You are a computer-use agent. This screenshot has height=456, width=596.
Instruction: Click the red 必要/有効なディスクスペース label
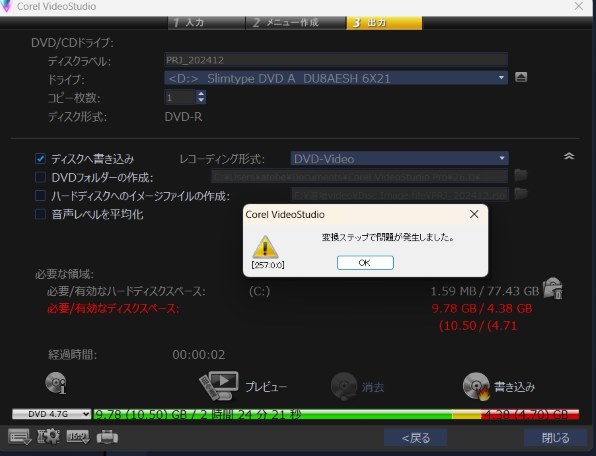[113, 309]
